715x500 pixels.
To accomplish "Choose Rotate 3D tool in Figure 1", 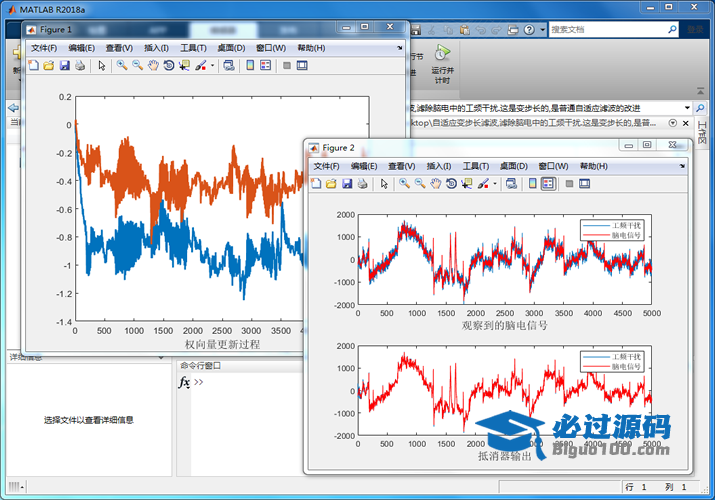I will click(169, 66).
